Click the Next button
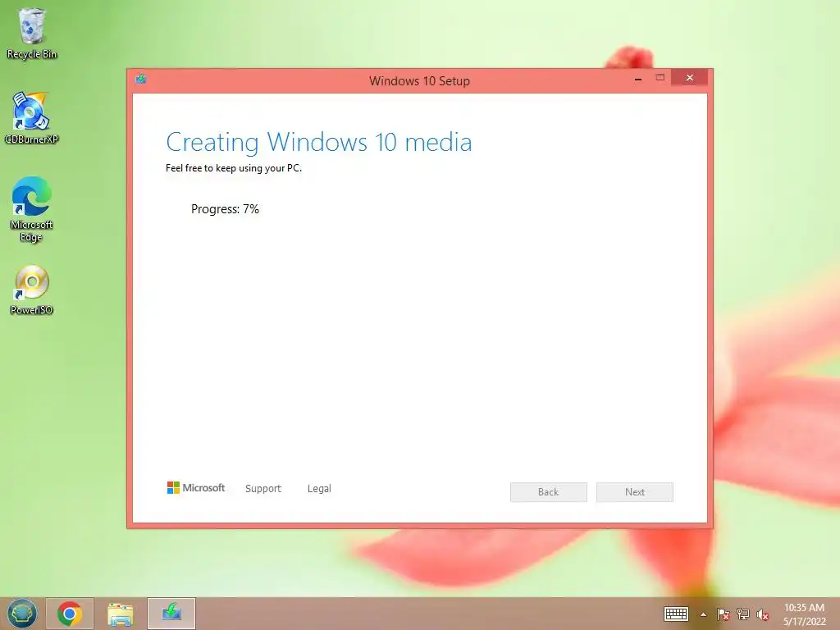Screen dimensions: 840x630 pos(635,492)
